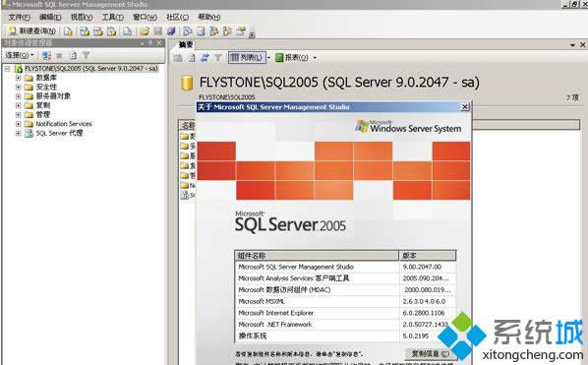Select Microsoft Analysis Services 客户端工具 row
This screenshot has height=365, width=588.
tap(345, 278)
